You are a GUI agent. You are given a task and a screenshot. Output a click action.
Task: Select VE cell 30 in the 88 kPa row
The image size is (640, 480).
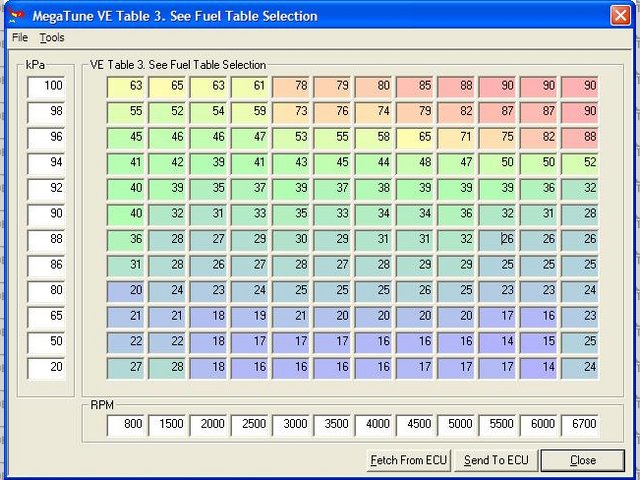point(291,240)
